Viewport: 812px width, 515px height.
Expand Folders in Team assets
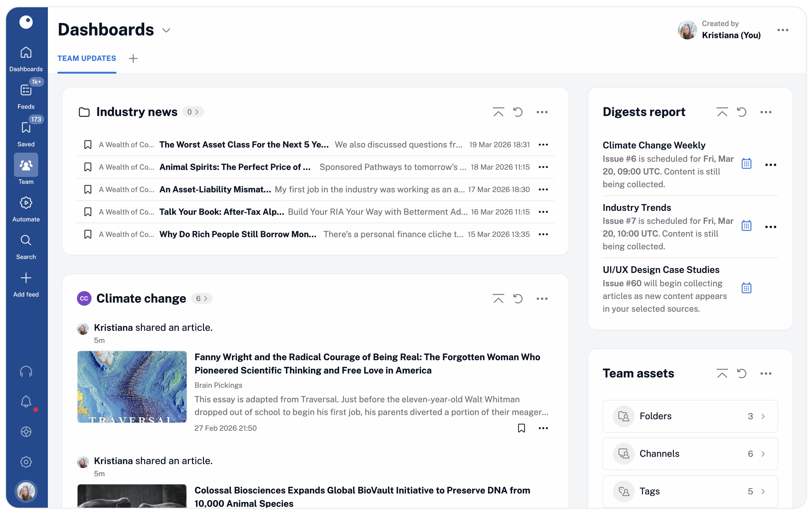tap(690, 416)
